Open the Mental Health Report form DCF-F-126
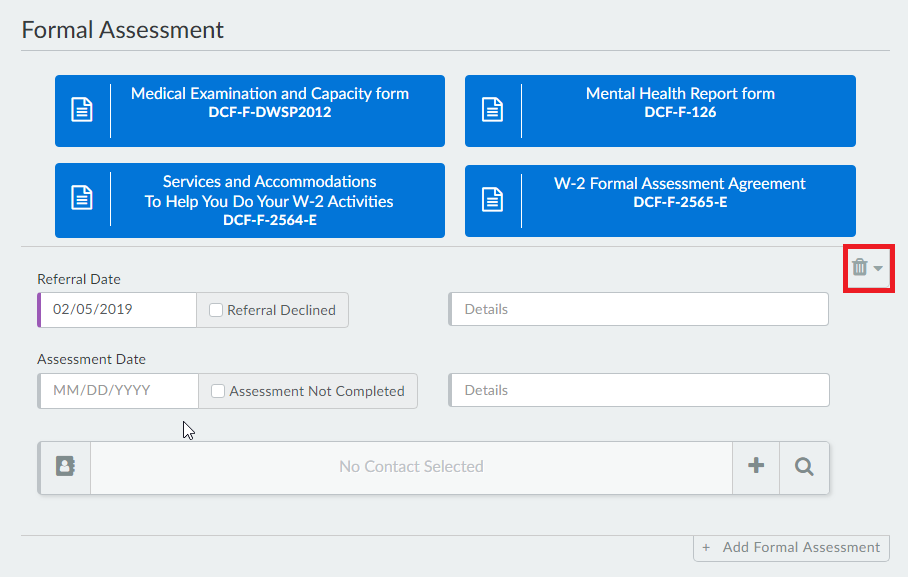 coord(680,102)
